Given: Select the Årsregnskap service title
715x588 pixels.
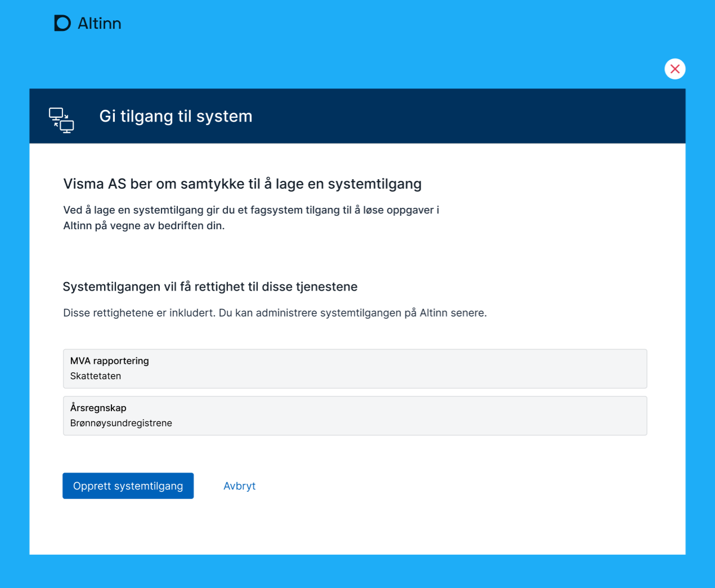Looking at the screenshot, I should point(99,408).
